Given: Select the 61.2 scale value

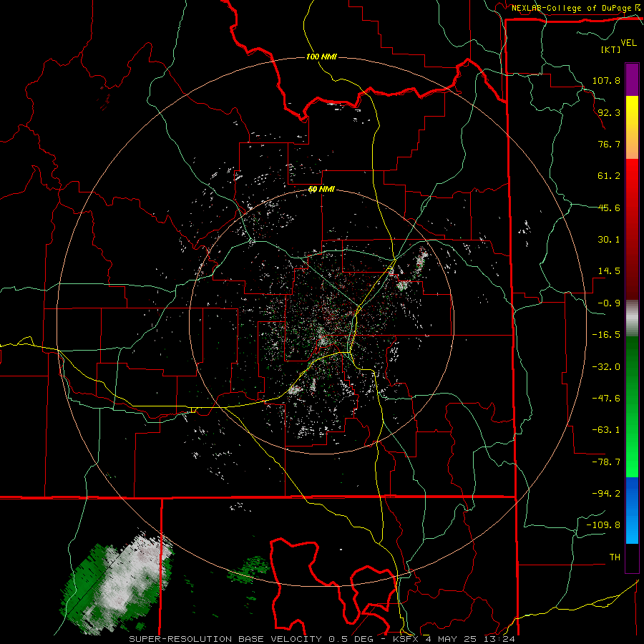Looking at the screenshot, I should [609, 176].
